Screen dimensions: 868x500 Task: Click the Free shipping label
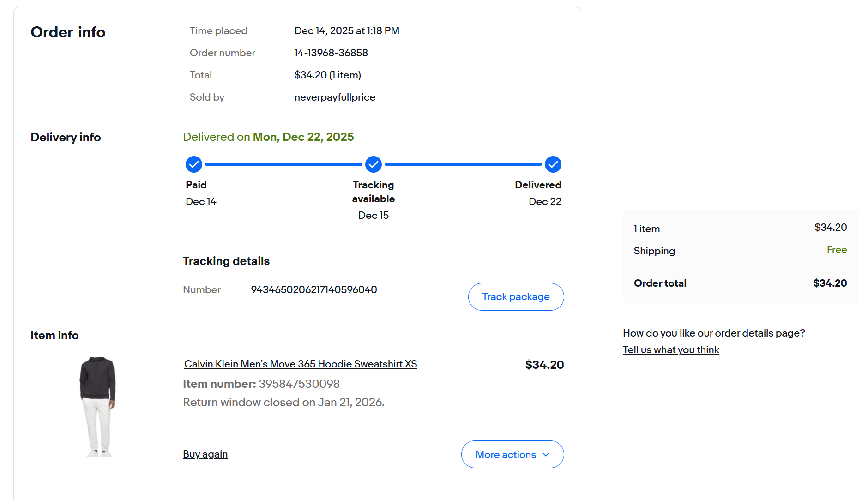click(837, 250)
